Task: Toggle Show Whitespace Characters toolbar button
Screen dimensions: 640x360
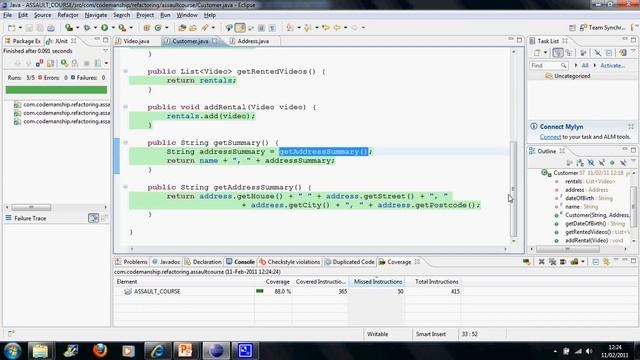Action: [x=272, y=28]
